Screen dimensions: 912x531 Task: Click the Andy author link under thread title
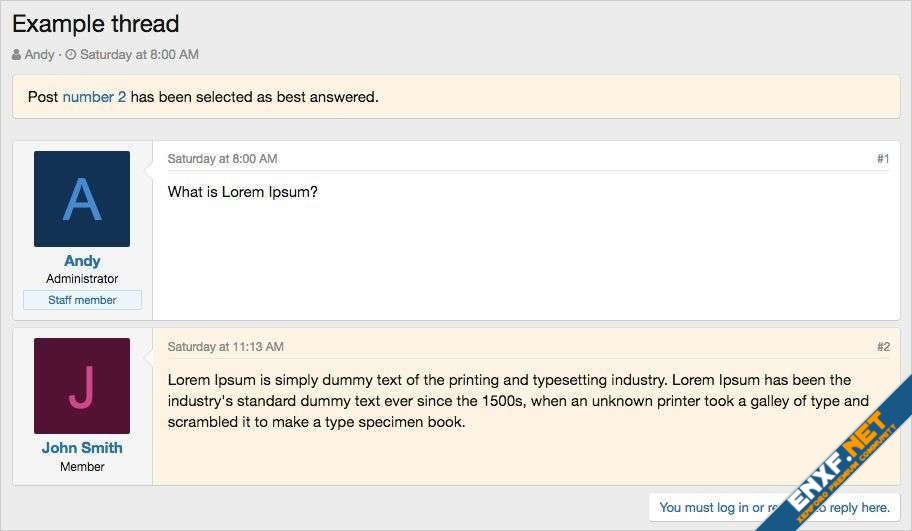(39, 55)
